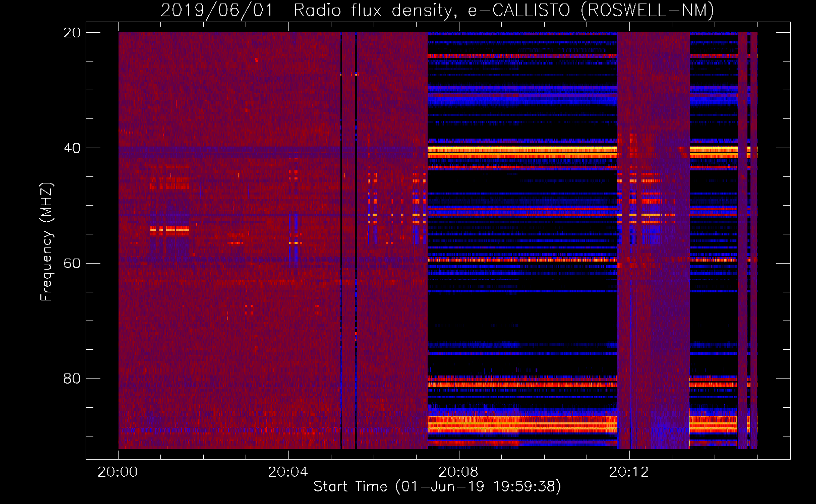
Task: Click the "20:12" time tick label
Action: [628, 472]
